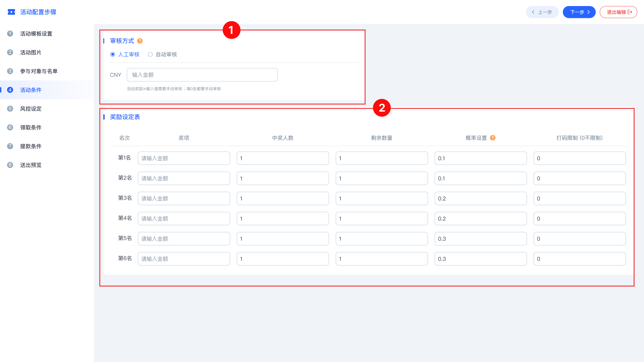Image resolution: width=644 pixels, height=362 pixels.
Task: Click the 第1名 prize amount field
Action: (x=184, y=158)
